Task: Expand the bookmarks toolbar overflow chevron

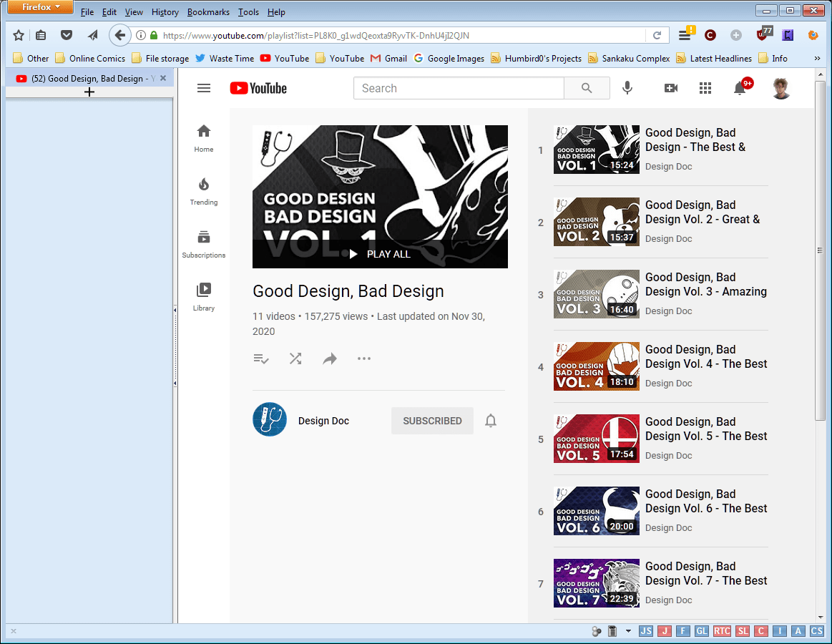Action: pyautogui.click(x=817, y=59)
